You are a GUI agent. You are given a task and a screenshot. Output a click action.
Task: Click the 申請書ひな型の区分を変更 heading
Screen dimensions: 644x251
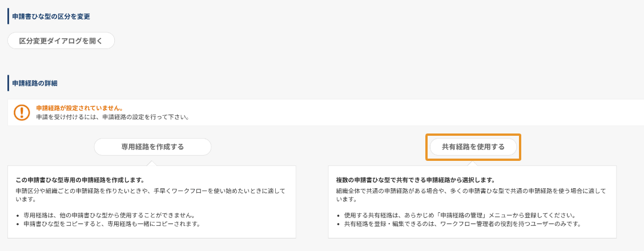51,17
